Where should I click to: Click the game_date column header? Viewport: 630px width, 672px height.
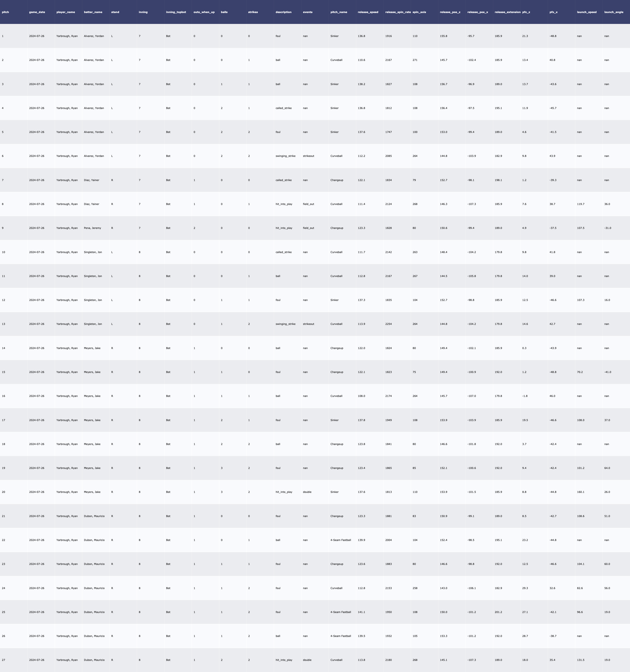click(x=37, y=12)
